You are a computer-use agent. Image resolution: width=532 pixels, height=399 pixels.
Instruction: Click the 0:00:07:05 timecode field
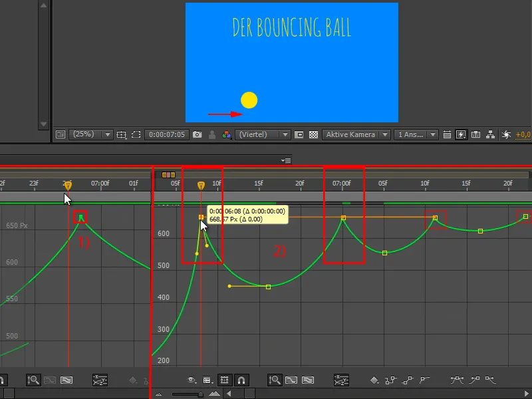(168, 134)
